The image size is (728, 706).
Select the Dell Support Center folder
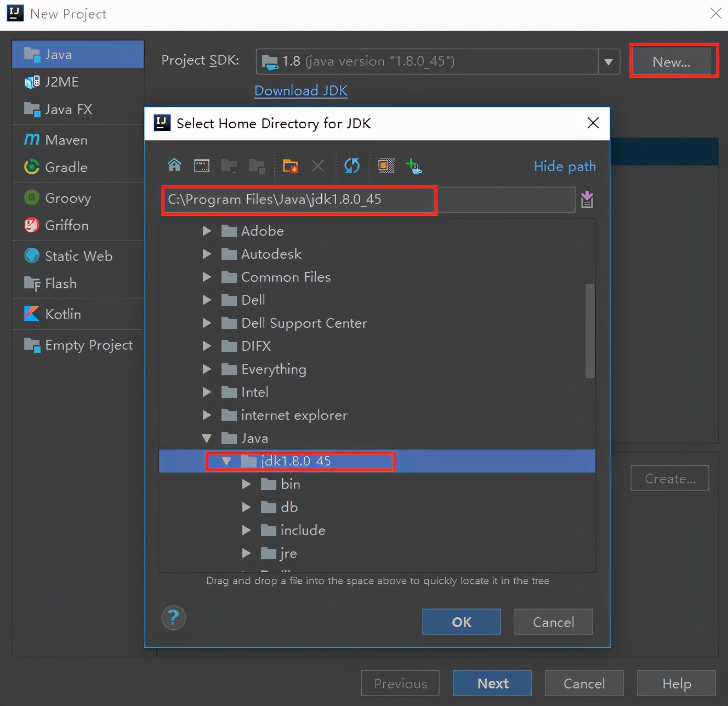coord(377,323)
